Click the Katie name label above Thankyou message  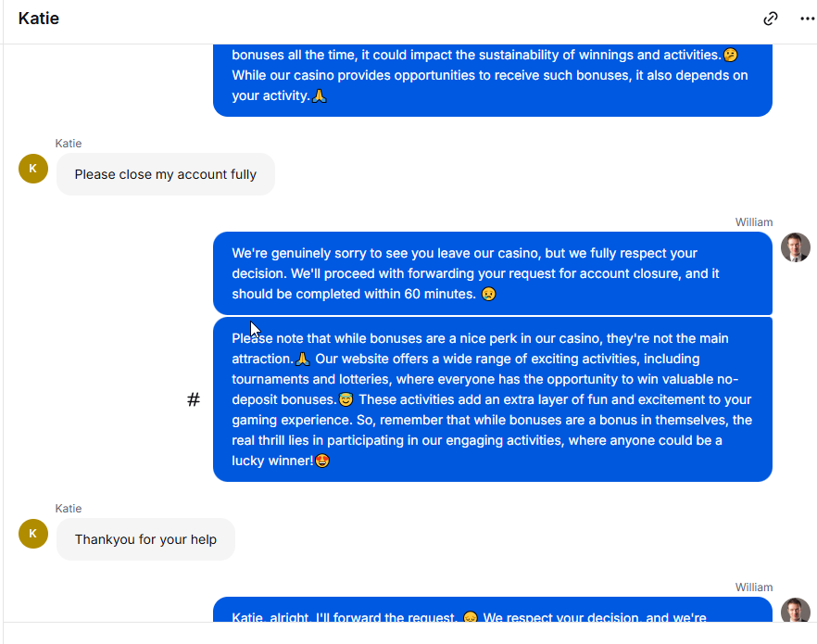(x=69, y=509)
